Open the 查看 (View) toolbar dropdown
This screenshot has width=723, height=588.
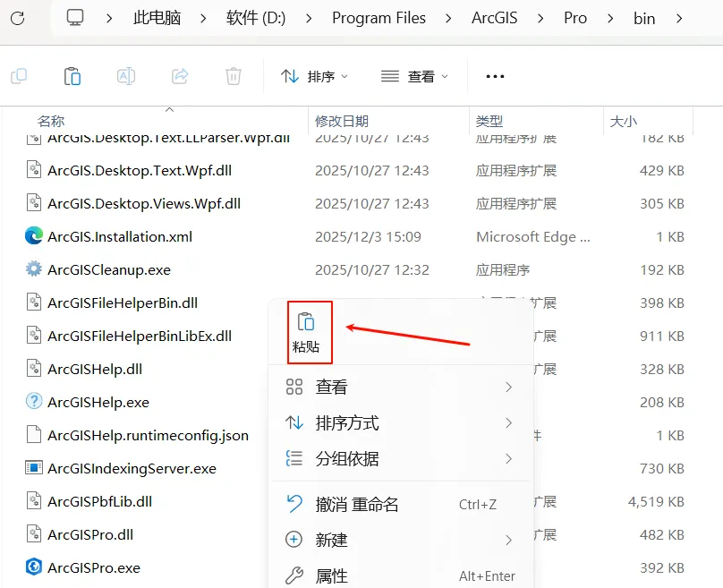click(414, 76)
